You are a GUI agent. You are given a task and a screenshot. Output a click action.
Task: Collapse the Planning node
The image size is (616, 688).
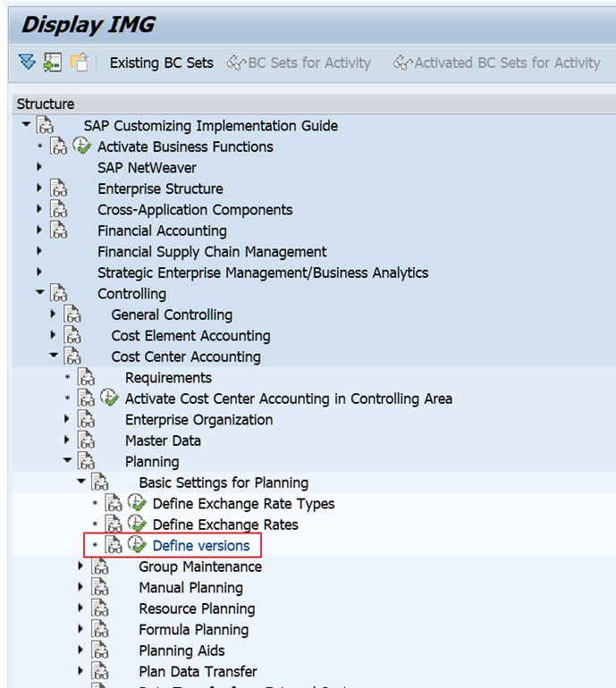click(67, 460)
